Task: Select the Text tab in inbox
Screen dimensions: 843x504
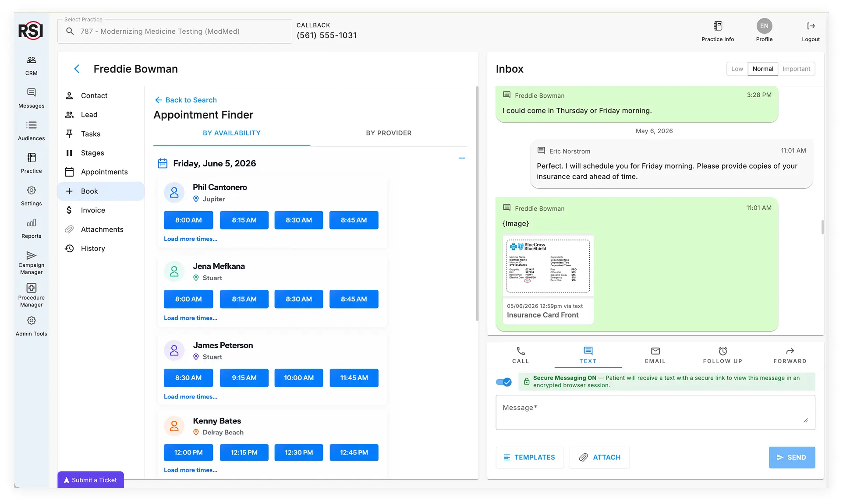Action: 588,355
